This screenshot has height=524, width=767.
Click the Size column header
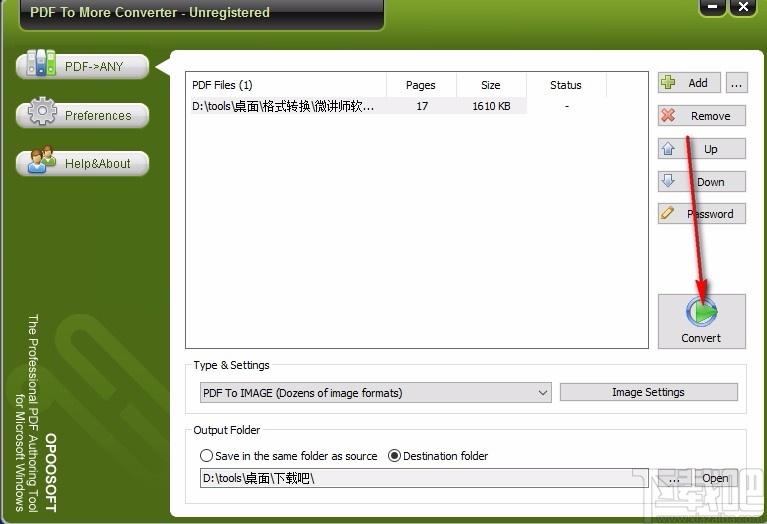(x=491, y=85)
